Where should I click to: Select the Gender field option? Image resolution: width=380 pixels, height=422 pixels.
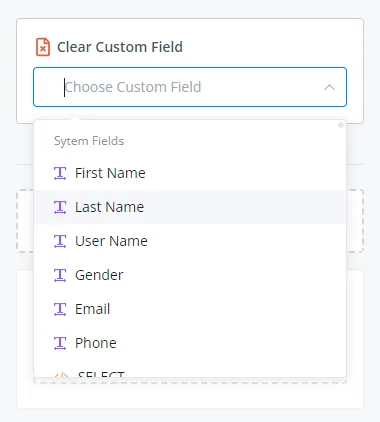[x=190, y=275]
